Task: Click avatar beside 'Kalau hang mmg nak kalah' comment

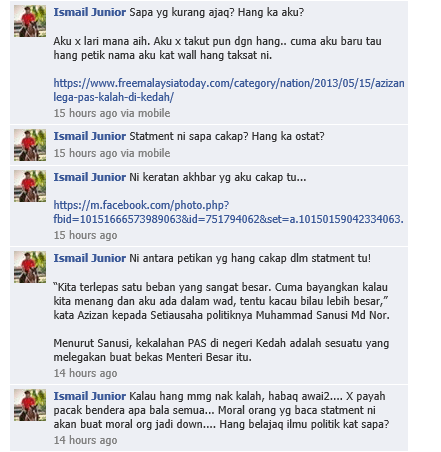Action: (x=30, y=405)
